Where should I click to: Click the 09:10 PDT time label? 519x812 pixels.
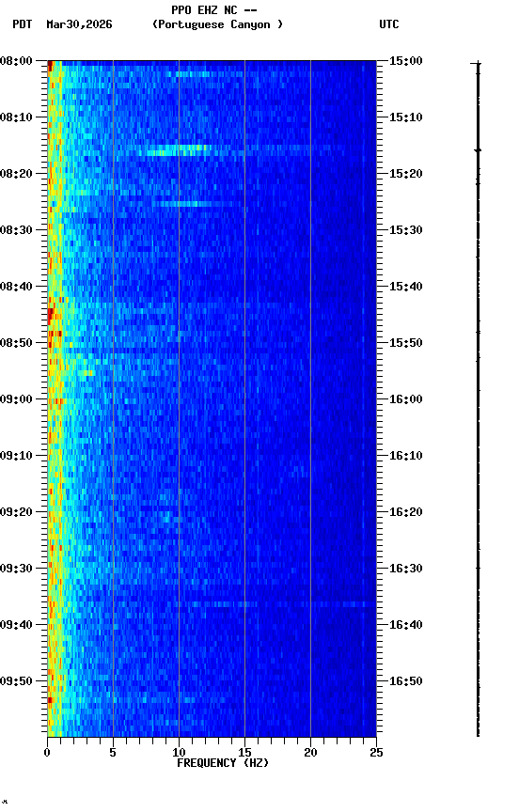[x=16, y=456]
